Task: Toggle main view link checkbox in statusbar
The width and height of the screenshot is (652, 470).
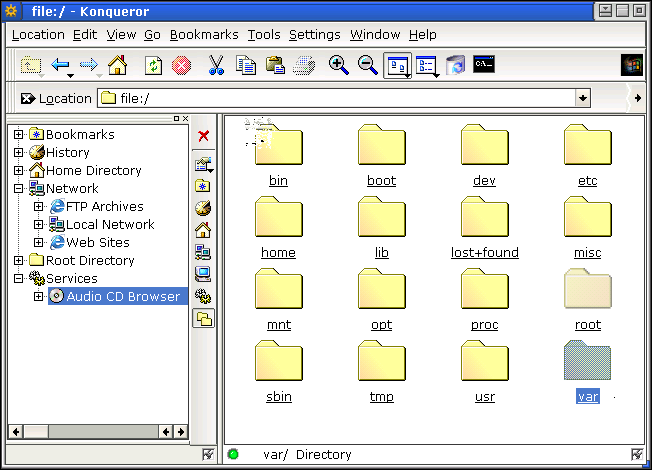Action: tap(637, 454)
